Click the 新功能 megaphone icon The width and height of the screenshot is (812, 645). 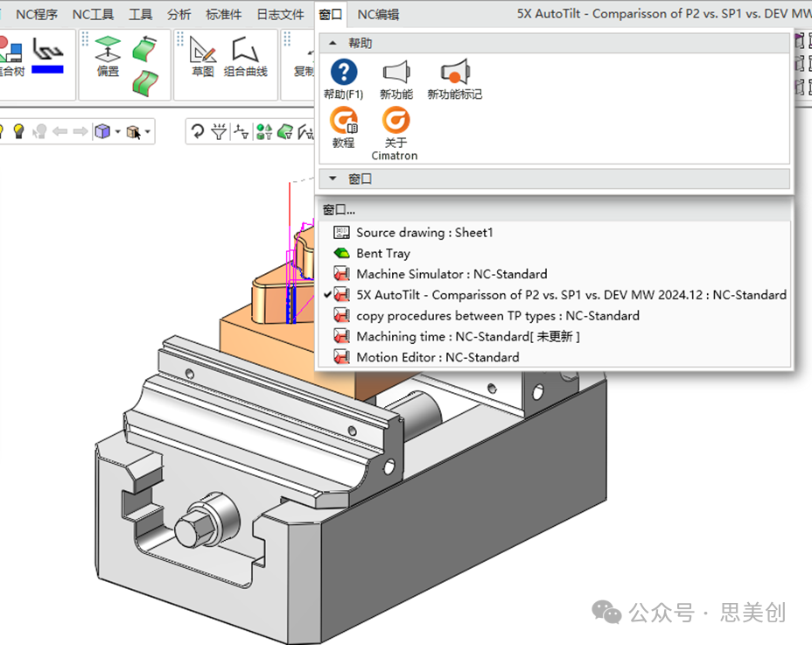click(x=396, y=79)
